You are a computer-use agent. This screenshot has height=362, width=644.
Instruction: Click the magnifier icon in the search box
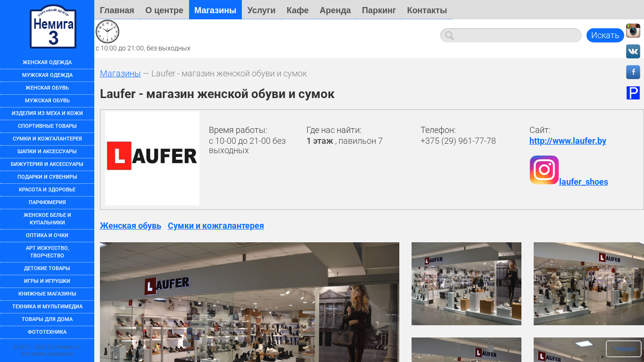tap(449, 35)
